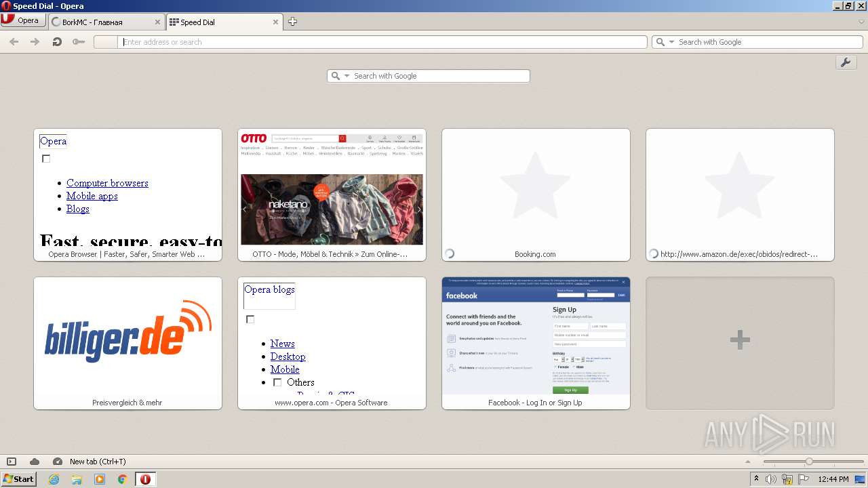Open the closed tabs dropdown arrow

pyautogui.click(x=861, y=22)
